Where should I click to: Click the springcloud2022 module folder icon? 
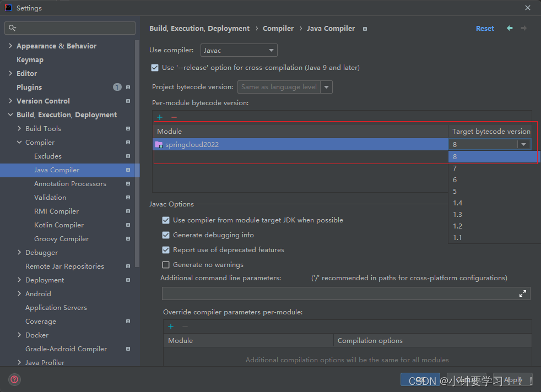(159, 144)
